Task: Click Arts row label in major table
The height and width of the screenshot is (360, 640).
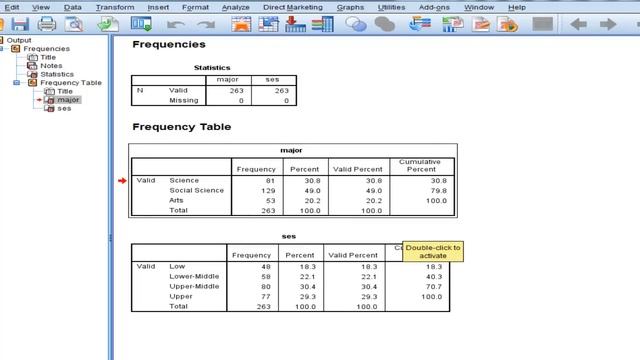Action: coord(176,200)
